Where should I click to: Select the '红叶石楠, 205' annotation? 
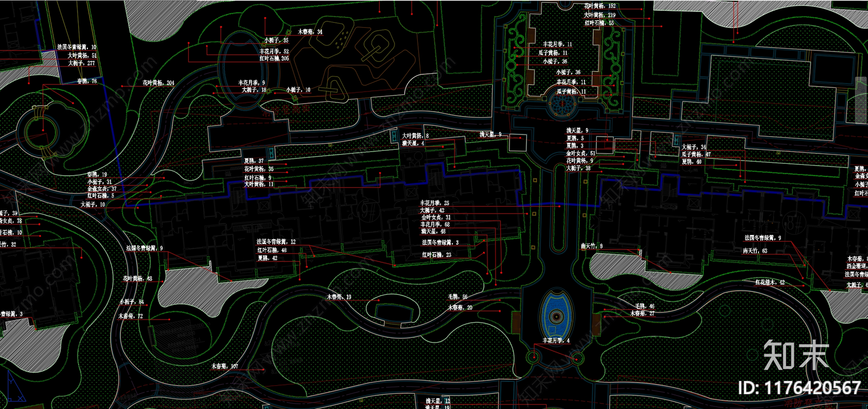(x=274, y=59)
